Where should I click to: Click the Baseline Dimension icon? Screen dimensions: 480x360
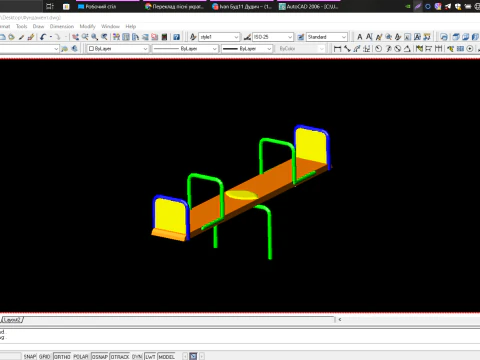(x=429, y=49)
